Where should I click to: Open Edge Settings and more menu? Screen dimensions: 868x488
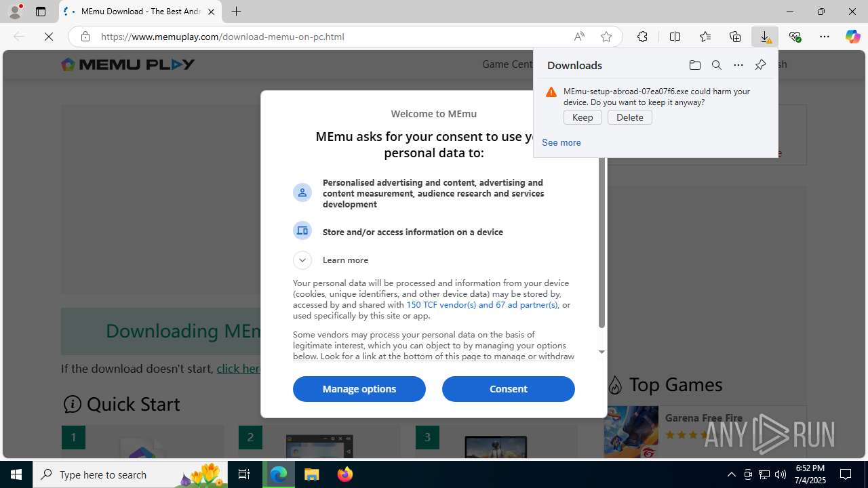(825, 37)
